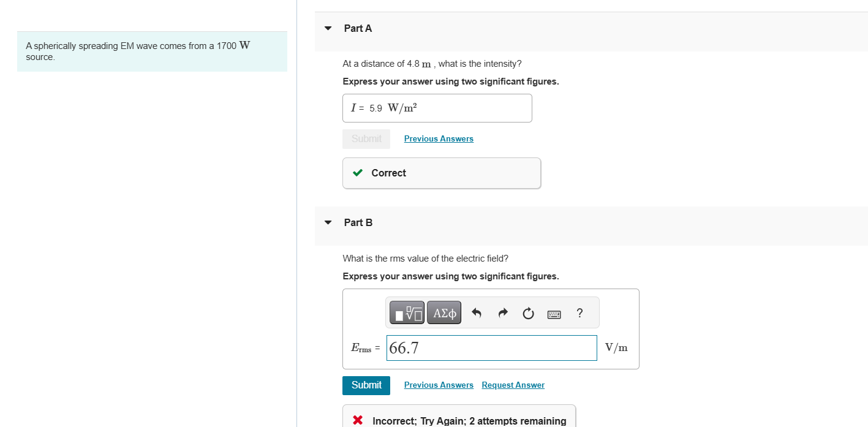Click the Part A header label

358,28
